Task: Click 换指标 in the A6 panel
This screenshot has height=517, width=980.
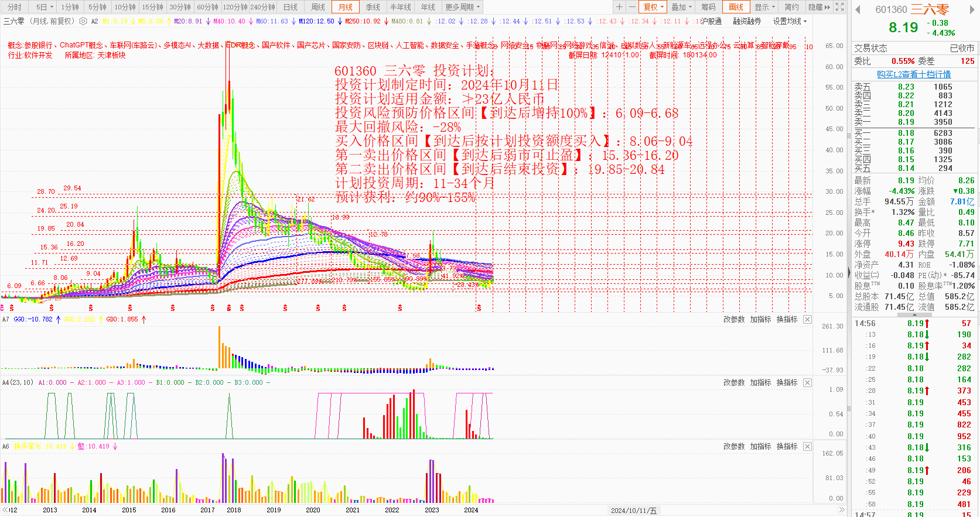Action: (787, 446)
